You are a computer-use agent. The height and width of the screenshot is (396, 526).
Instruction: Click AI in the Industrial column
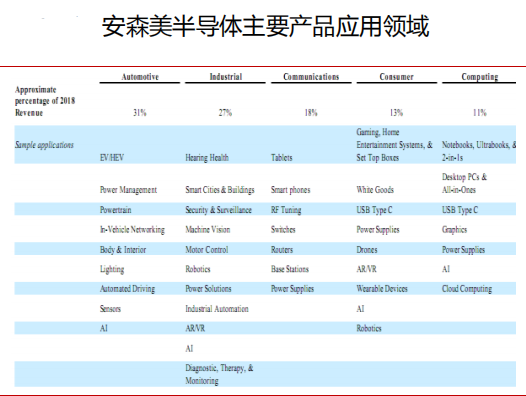[189, 349]
